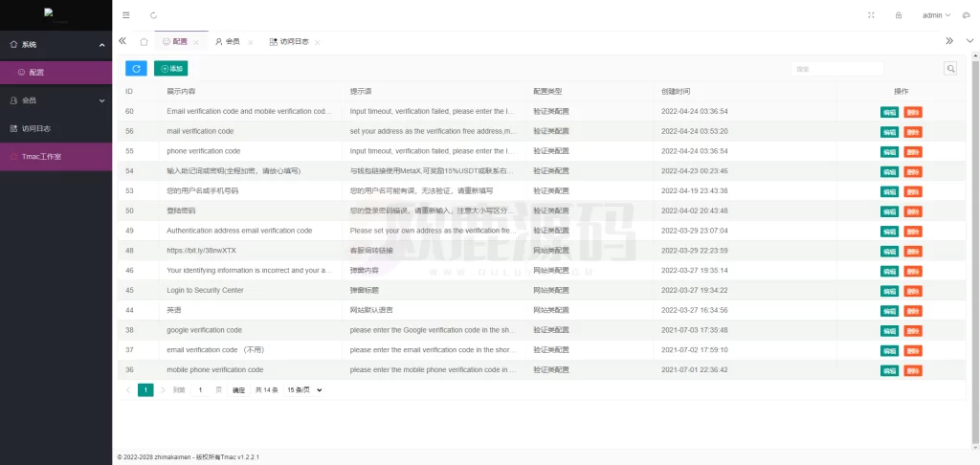Delete row ID 56
Screen dimensions: 980x465
(913, 132)
